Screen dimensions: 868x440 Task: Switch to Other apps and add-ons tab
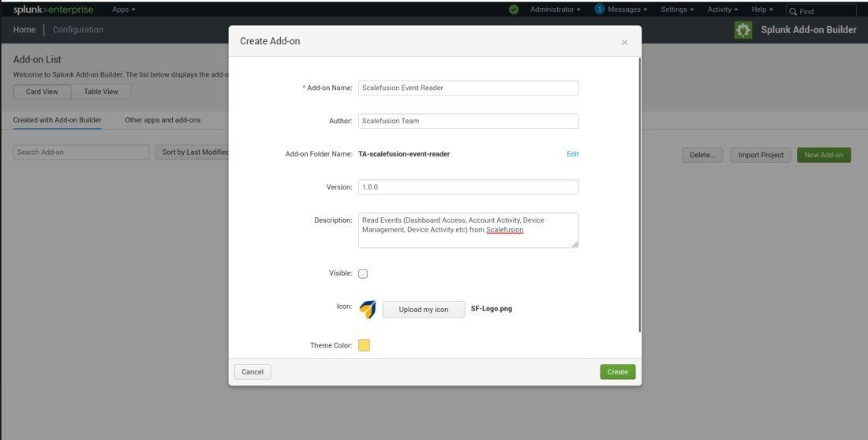pos(163,120)
